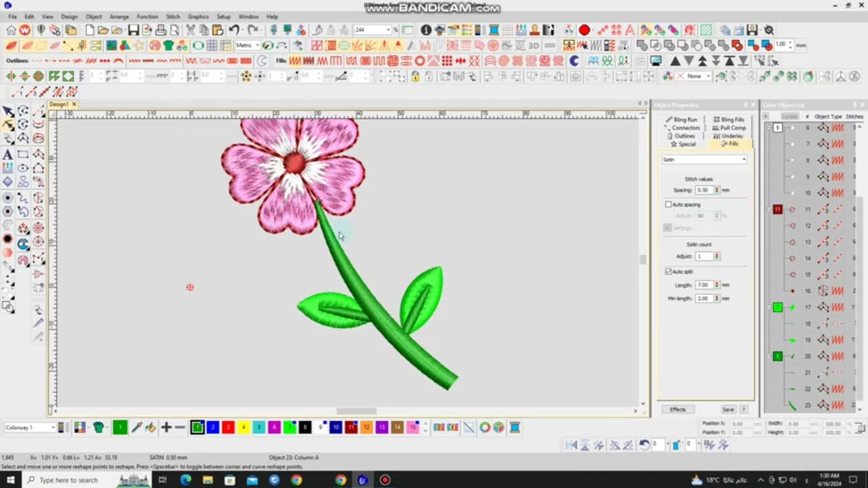The width and height of the screenshot is (868, 488).
Task: Click the Min length field showing 2.00
Action: 704,298
